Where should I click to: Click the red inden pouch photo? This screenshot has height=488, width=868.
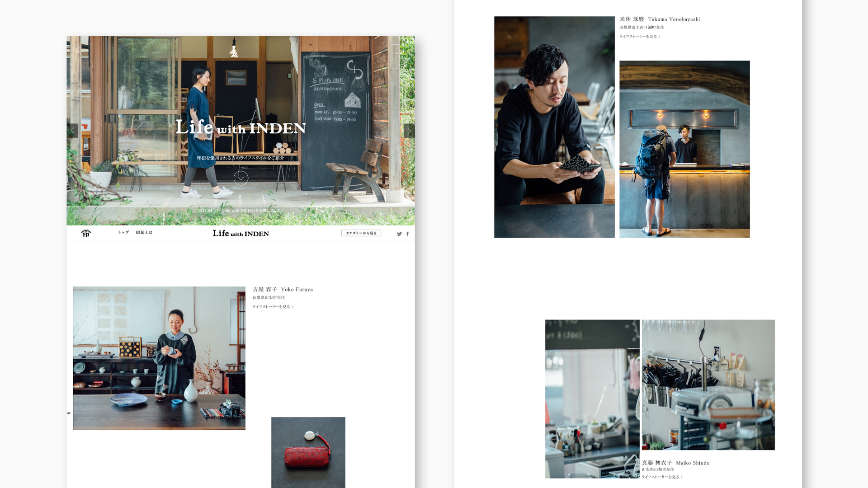[308, 452]
